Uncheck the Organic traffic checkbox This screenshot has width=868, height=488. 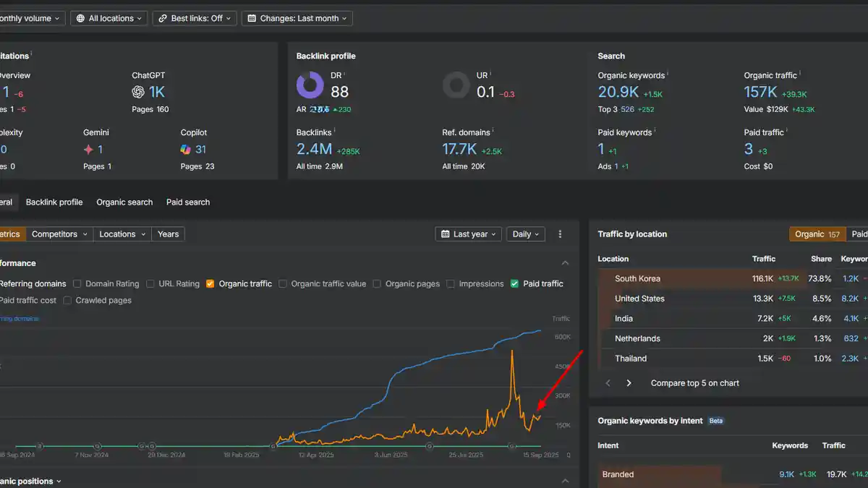(210, 284)
